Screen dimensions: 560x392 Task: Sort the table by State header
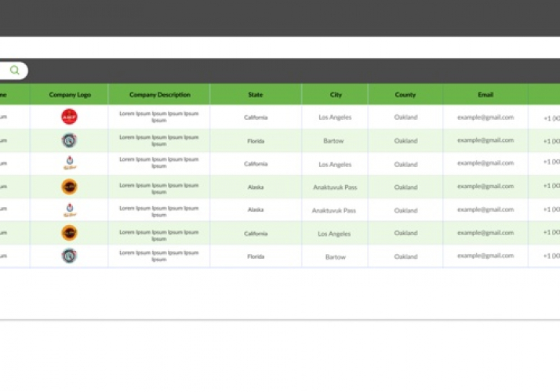click(x=256, y=95)
